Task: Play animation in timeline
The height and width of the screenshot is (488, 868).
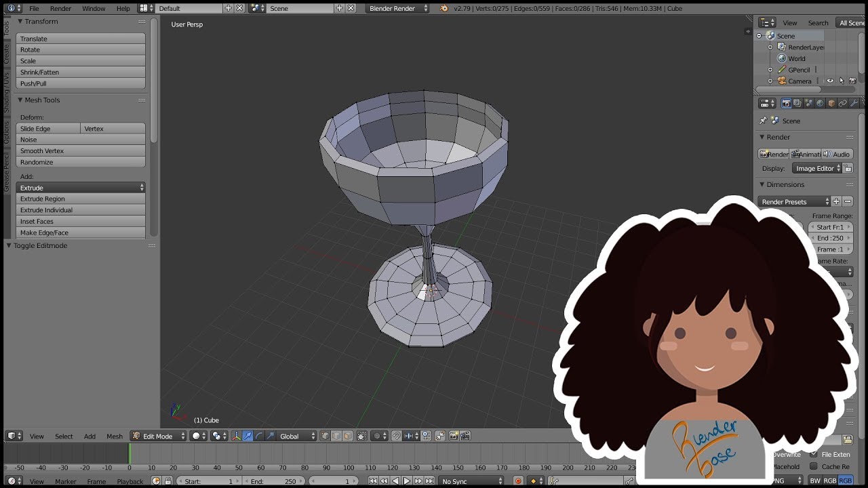Action: 407,481
